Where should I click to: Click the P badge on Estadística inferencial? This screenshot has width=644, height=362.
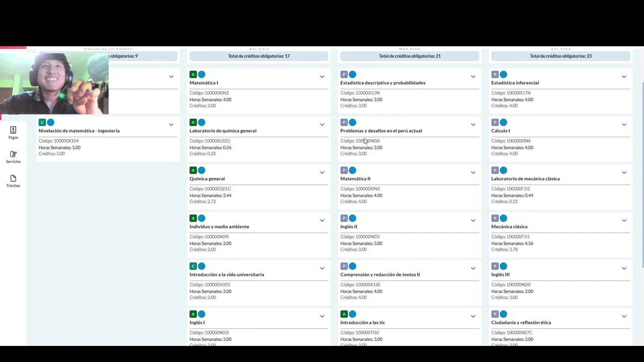point(495,74)
